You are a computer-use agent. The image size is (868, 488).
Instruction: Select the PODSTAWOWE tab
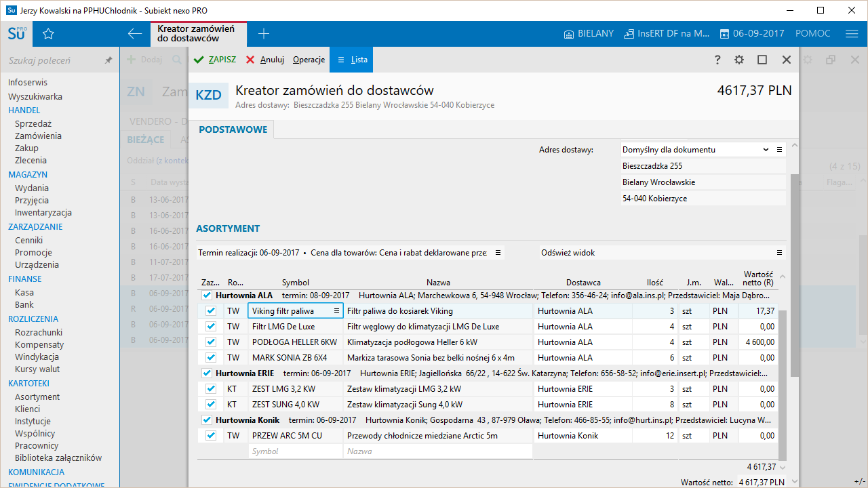(x=233, y=129)
